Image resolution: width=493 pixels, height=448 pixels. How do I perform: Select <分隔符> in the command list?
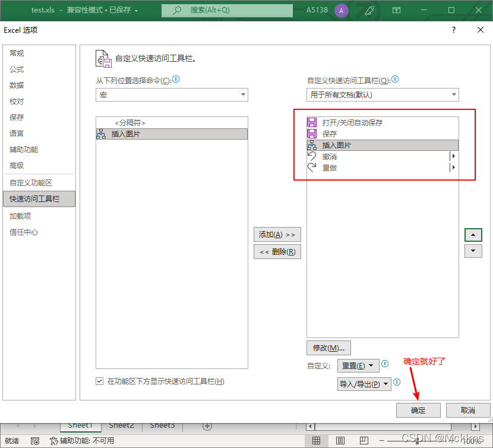point(172,123)
